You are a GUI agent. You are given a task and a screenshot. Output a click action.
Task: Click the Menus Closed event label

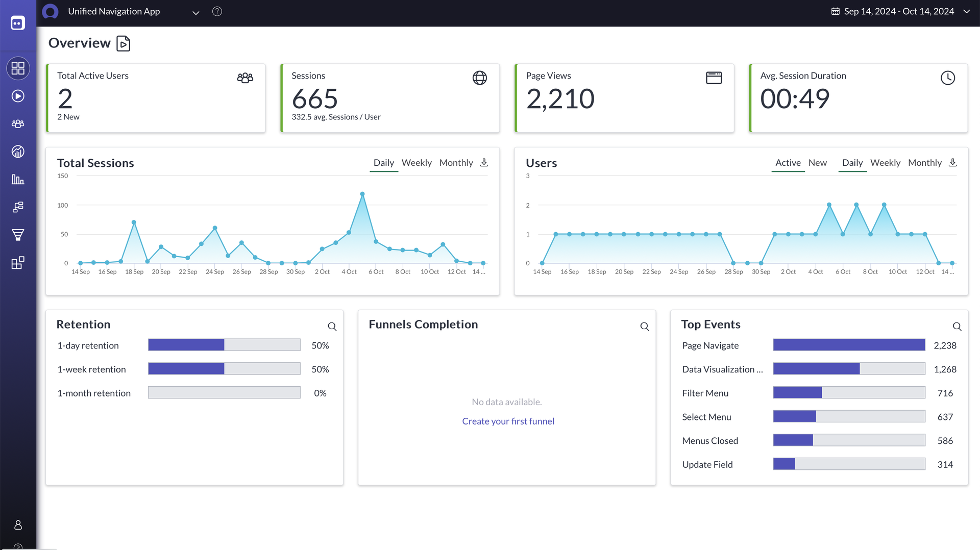(710, 441)
